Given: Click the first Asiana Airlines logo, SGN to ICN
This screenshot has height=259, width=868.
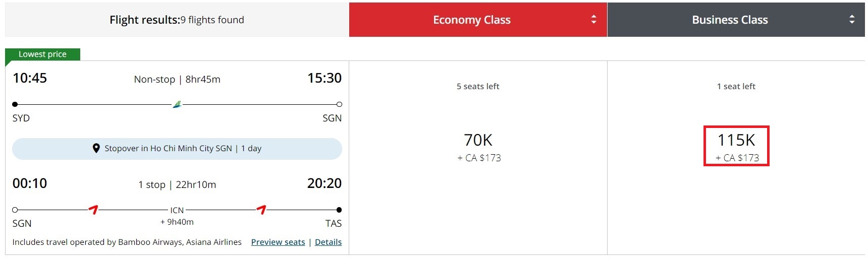Looking at the screenshot, I should [x=93, y=209].
